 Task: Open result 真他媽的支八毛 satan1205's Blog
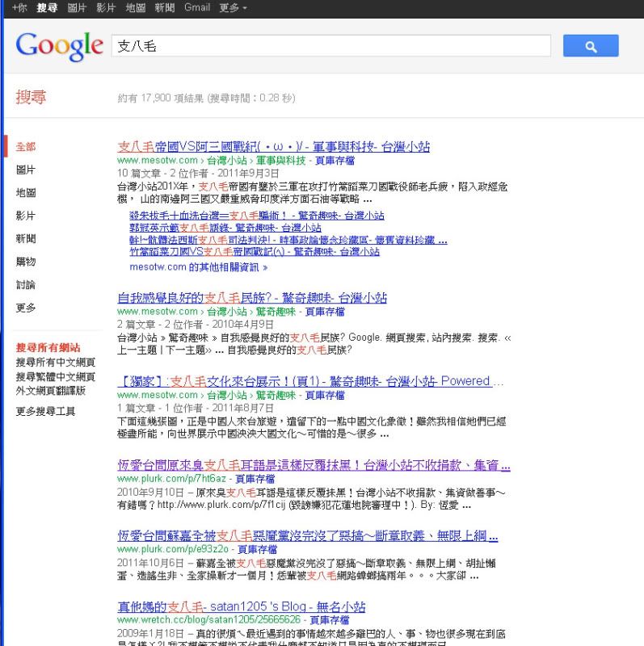(241, 606)
